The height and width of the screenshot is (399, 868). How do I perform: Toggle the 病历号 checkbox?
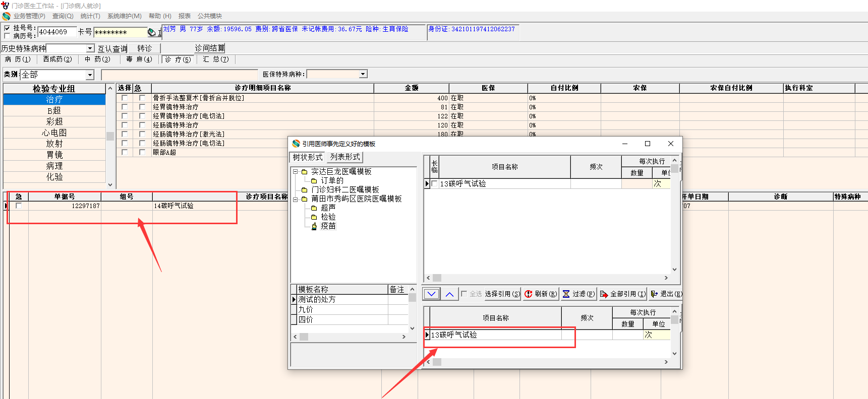point(7,36)
